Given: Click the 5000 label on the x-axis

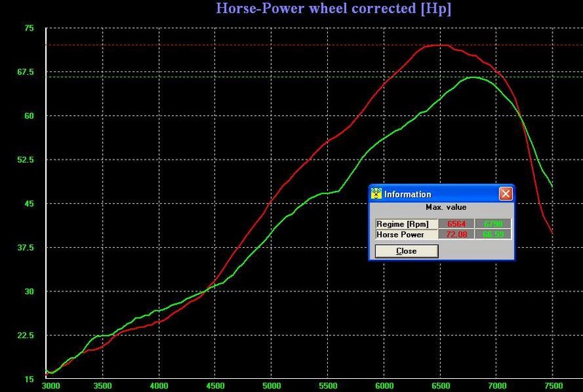Looking at the screenshot, I should tap(270, 385).
